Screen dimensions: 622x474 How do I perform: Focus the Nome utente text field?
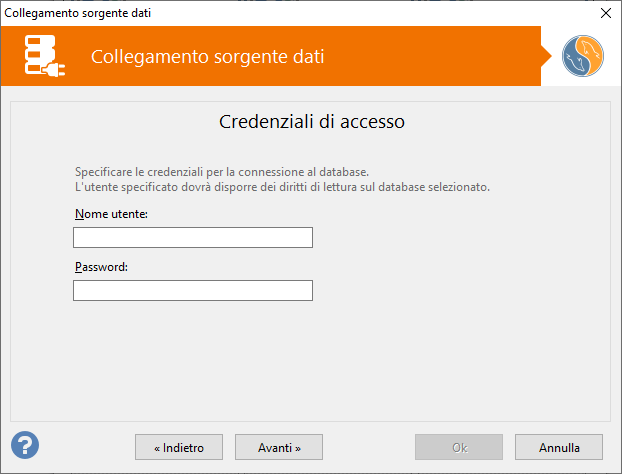pos(193,238)
